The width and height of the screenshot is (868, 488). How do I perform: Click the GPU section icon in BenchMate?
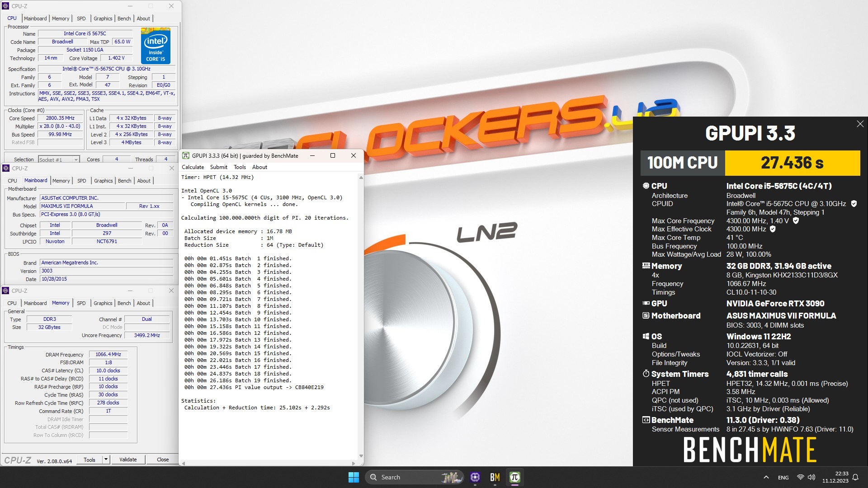[646, 303]
